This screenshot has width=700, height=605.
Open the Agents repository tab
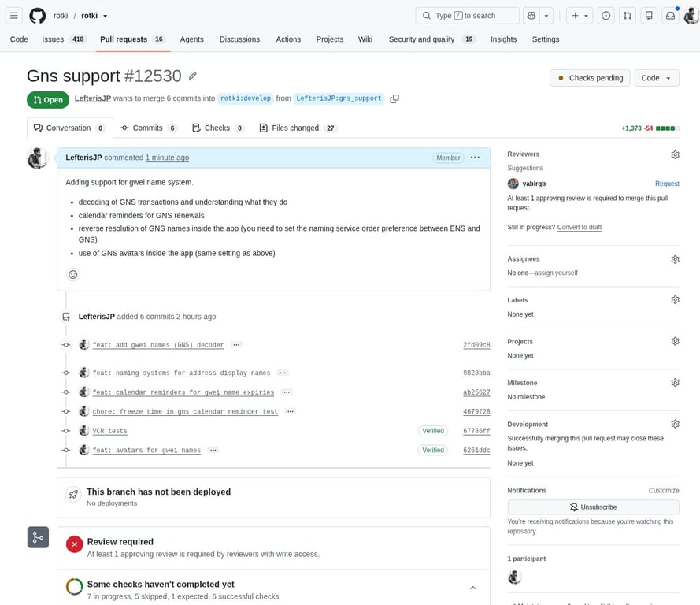tap(191, 39)
